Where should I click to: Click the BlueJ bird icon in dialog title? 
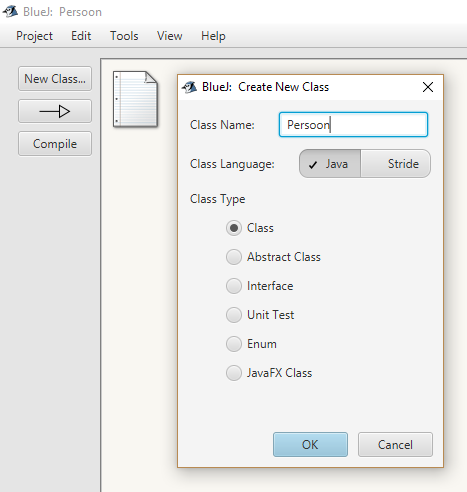189,87
